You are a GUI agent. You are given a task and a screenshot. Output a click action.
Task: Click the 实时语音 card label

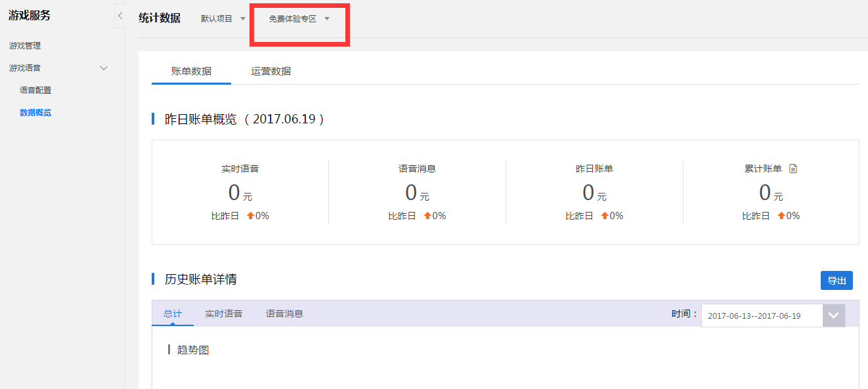pos(240,169)
